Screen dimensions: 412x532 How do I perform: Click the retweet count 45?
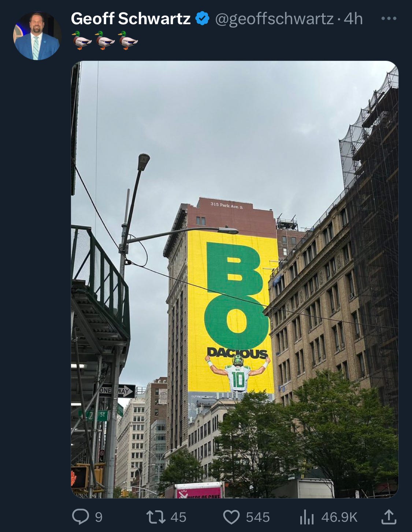pyautogui.click(x=178, y=517)
